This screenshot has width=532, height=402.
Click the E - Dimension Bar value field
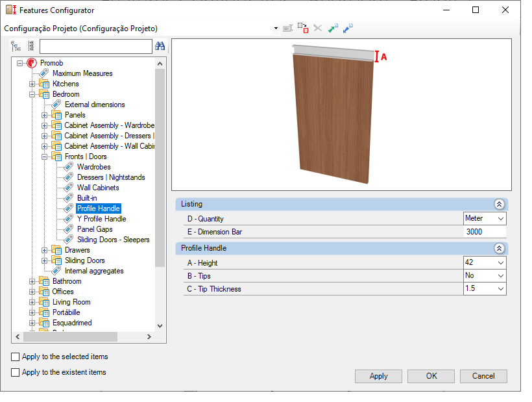(485, 232)
